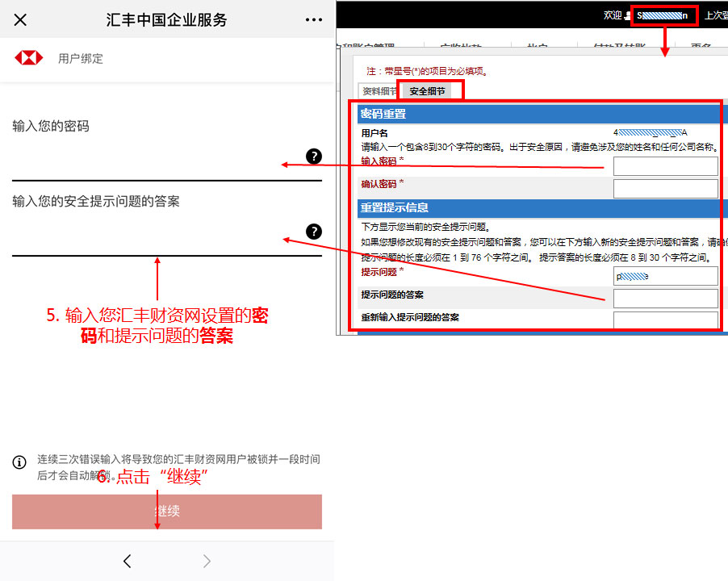Click the 提示问题的答案 input box
The width and height of the screenshot is (728, 581).
point(665,299)
